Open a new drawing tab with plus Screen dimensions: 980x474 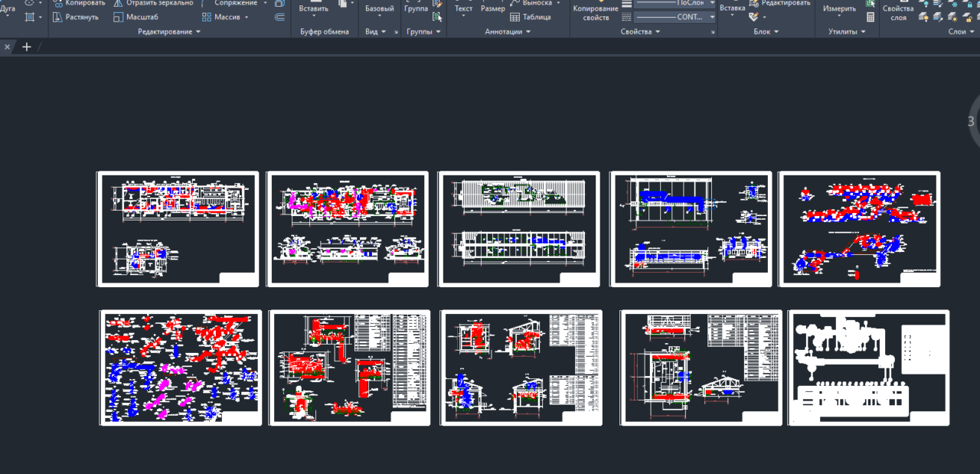(x=27, y=47)
